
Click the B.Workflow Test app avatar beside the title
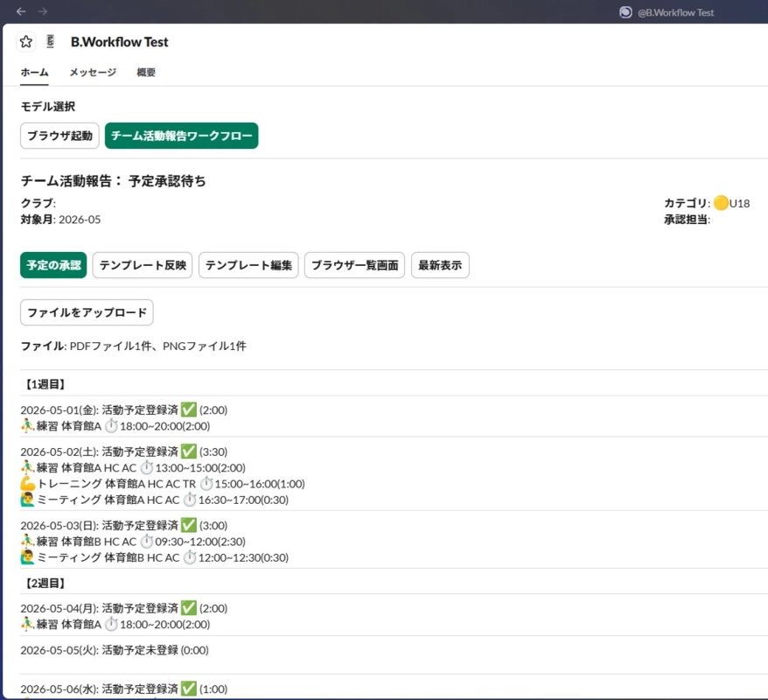click(49, 41)
